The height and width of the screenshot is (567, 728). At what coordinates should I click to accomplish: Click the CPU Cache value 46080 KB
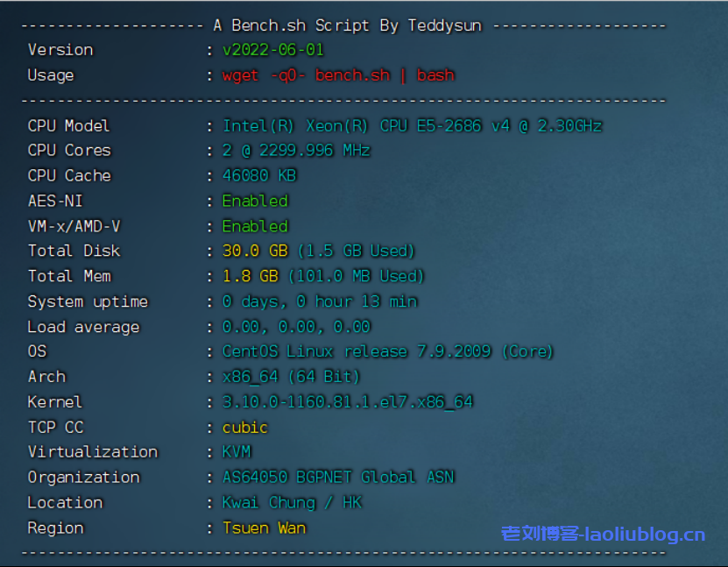tap(259, 175)
